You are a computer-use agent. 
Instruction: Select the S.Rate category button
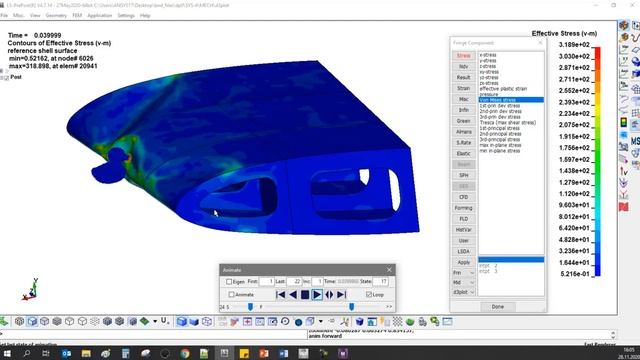coord(464,143)
